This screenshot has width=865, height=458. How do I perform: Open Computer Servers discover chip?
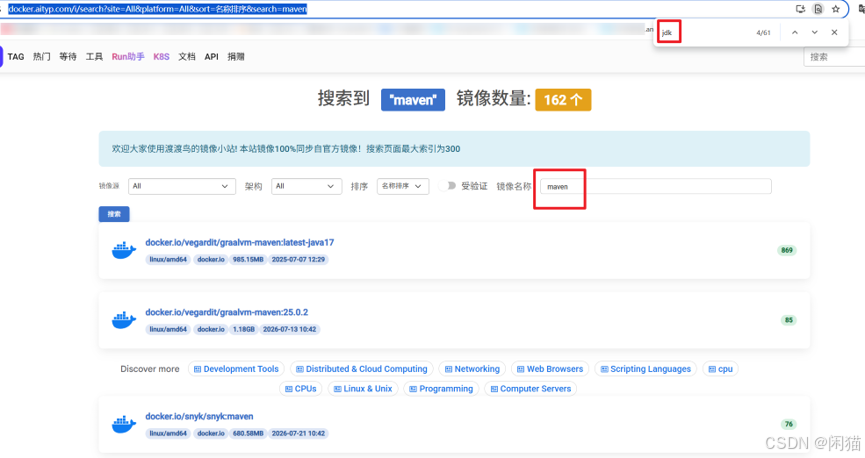tap(531, 389)
